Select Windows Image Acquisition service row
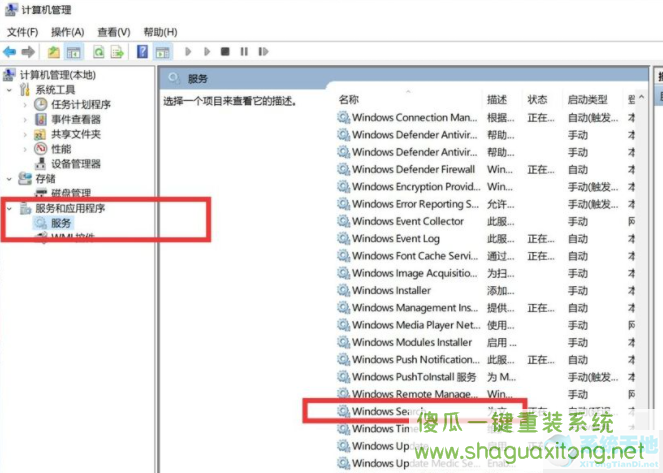Viewport: 663px width, 473px height. (486, 273)
